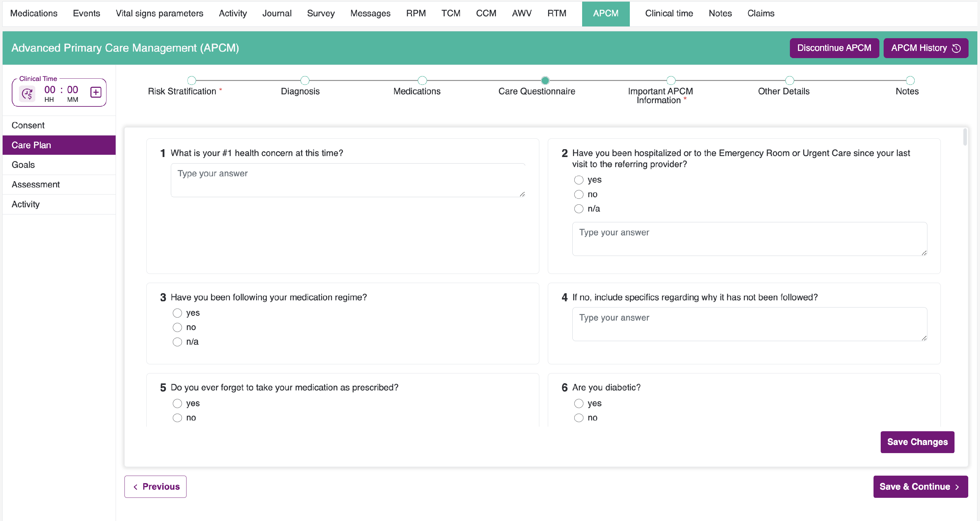Open the Goals sidebar section

pyautogui.click(x=23, y=165)
